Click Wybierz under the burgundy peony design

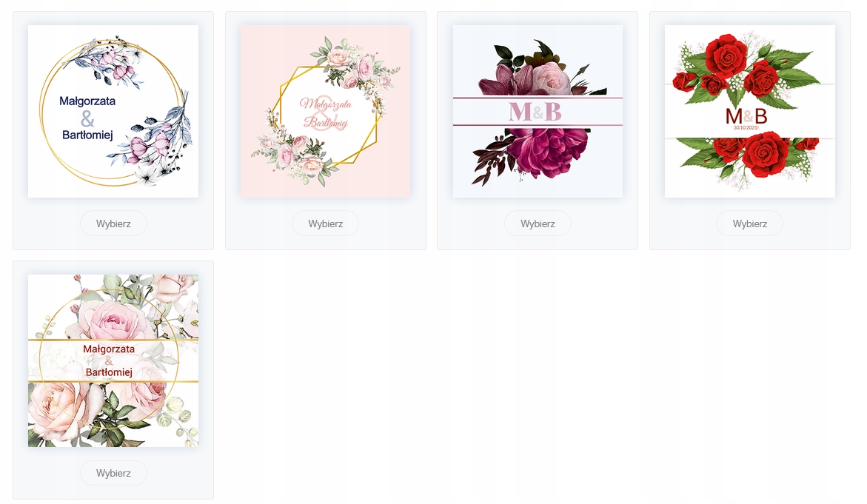tap(538, 224)
